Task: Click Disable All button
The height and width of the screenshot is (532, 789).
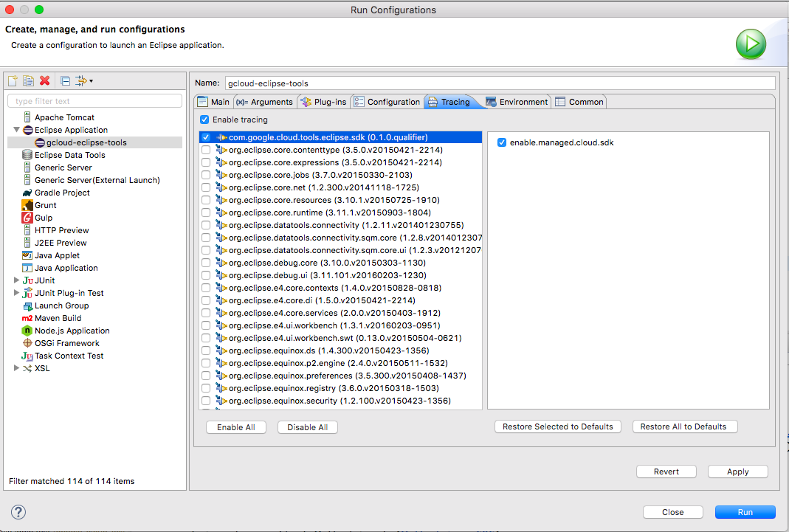Action: pyautogui.click(x=308, y=427)
